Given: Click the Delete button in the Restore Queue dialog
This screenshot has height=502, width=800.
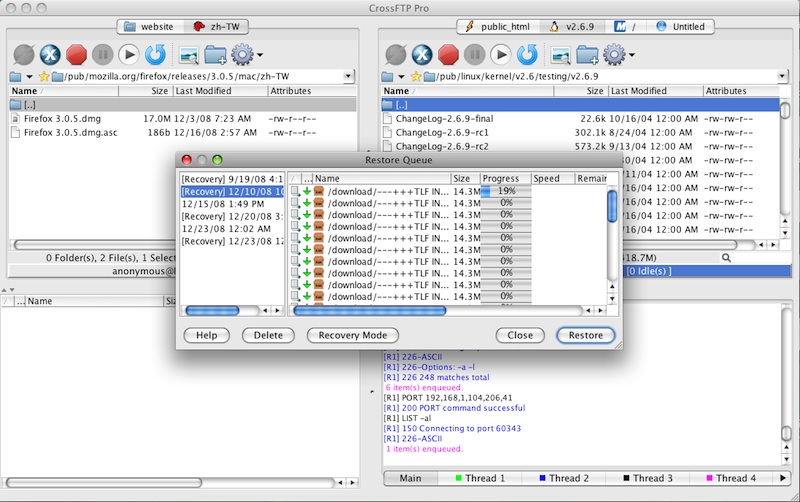Looking at the screenshot, I should pyautogui.click(x=268, y=335).
